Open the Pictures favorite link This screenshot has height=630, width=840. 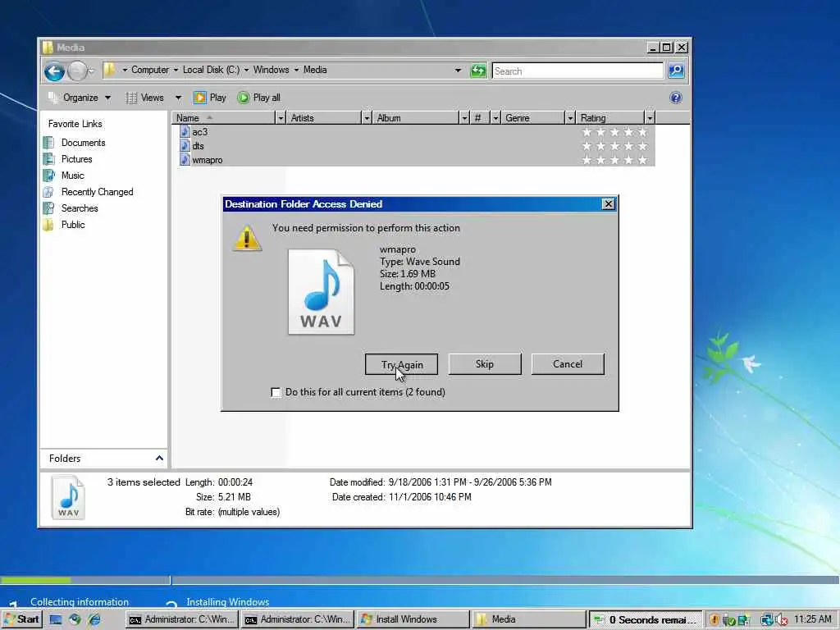(76, 159)
